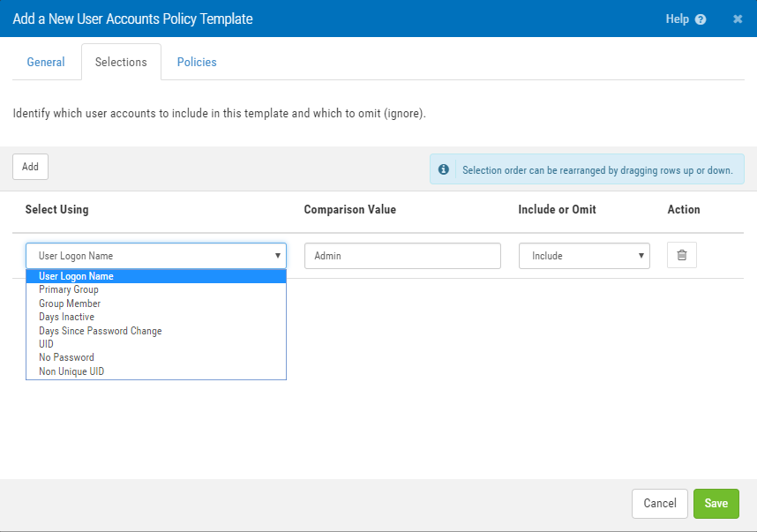Select Primary Group from the list
This screenshot has width=757, height=532.
[69, 289]
